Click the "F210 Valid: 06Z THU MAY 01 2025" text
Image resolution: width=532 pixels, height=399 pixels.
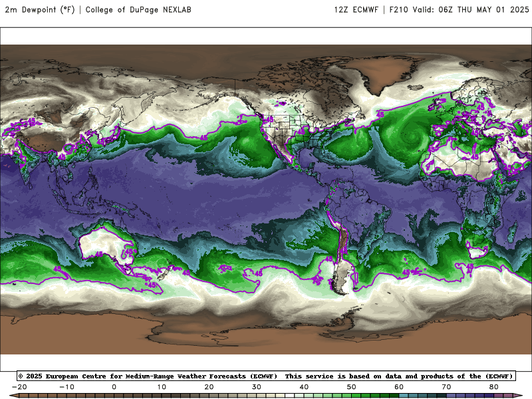tap(459, 10)
